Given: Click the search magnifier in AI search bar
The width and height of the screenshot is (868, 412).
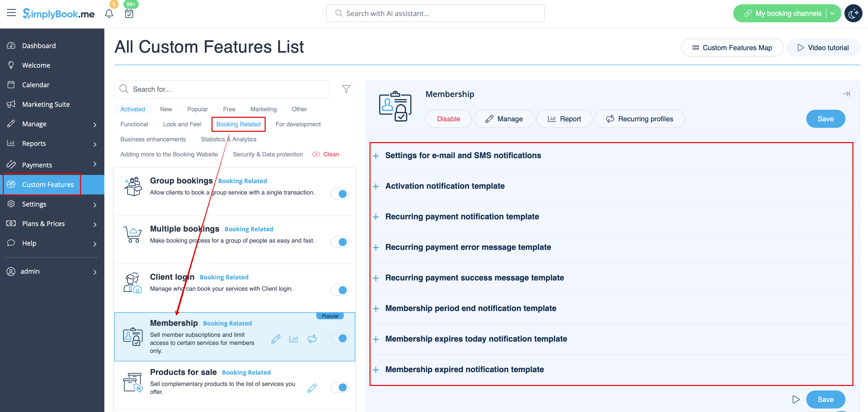Looking at the screenshot, I should pyautogui.click(x=339, y=14).
